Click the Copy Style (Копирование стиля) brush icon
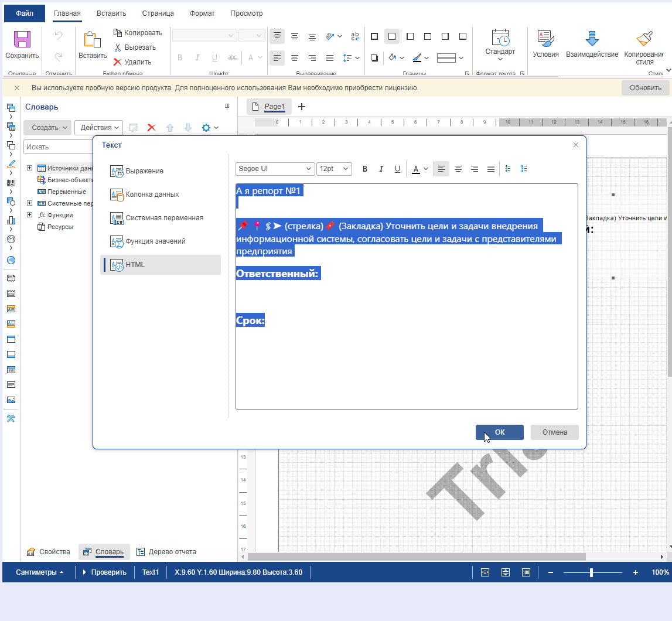 pos(644,39)
